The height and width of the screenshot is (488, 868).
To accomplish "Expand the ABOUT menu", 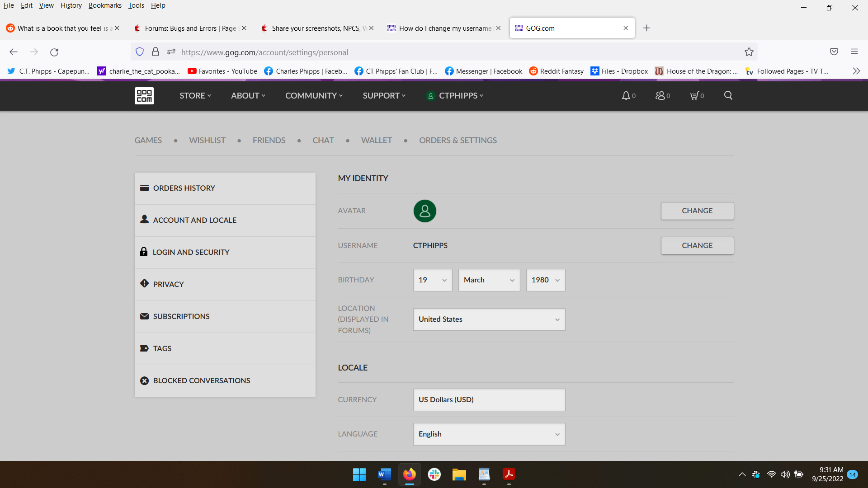I will [248, 96].
